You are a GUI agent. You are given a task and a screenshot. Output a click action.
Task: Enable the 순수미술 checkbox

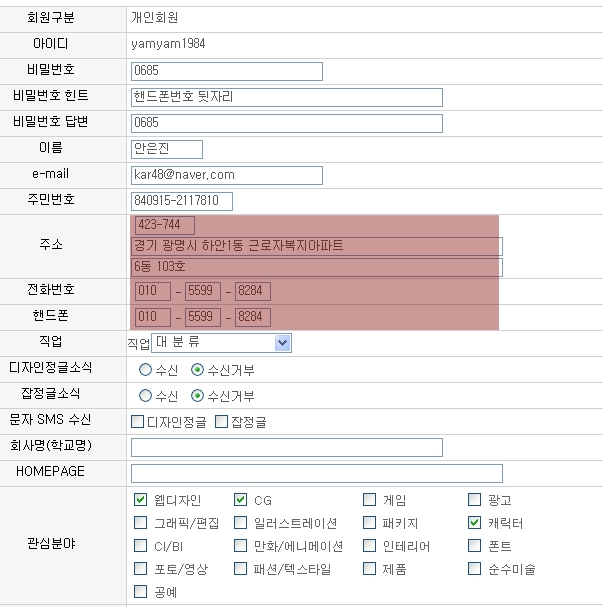point(474,569)
